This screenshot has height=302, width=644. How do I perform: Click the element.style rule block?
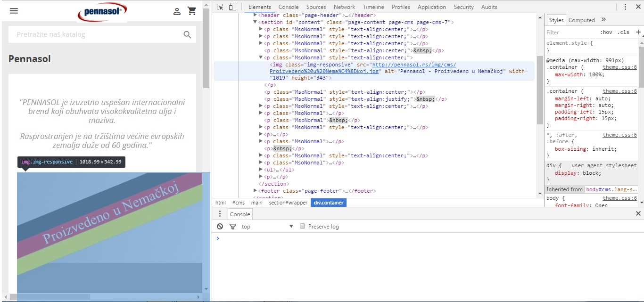click(592, 47)
